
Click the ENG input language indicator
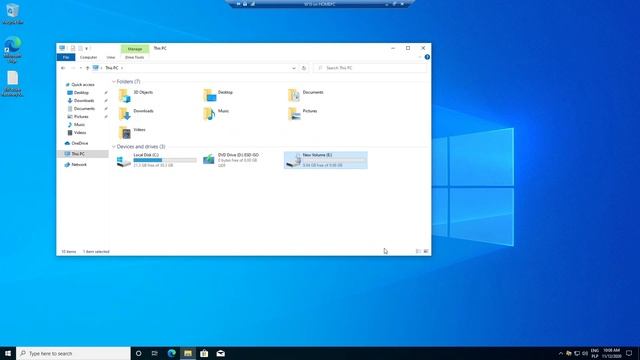pyautogui.click(x=595, y=353)
